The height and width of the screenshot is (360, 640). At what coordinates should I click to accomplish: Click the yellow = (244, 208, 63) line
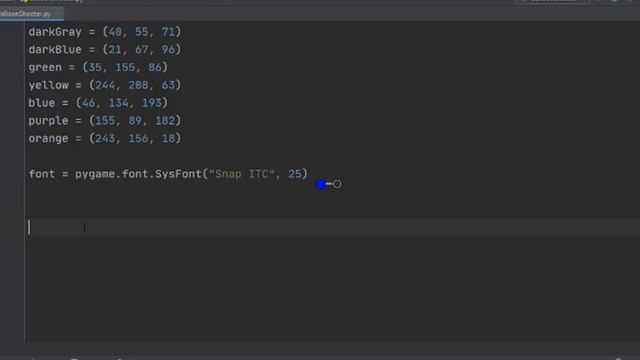pyautogui.click(x=104, y=85)
